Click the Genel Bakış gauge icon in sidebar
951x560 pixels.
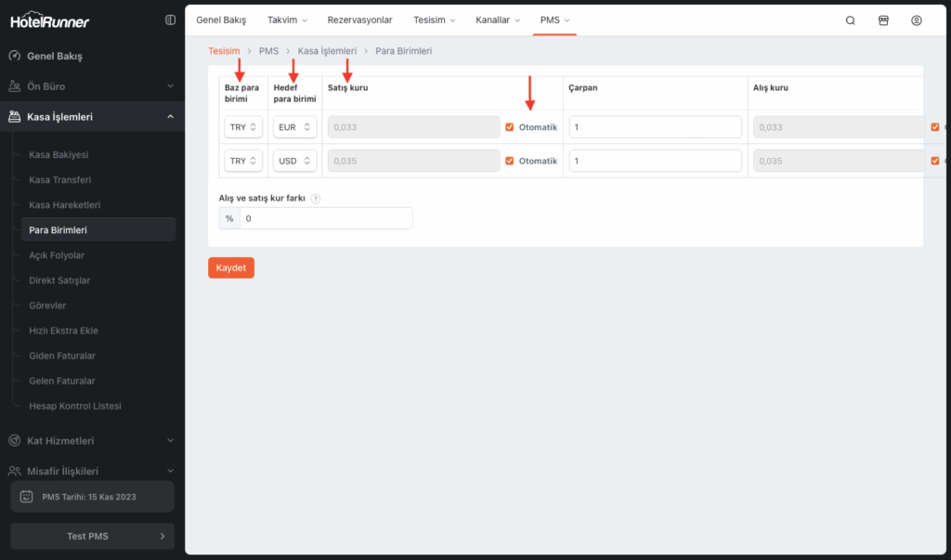coord(15,56)
